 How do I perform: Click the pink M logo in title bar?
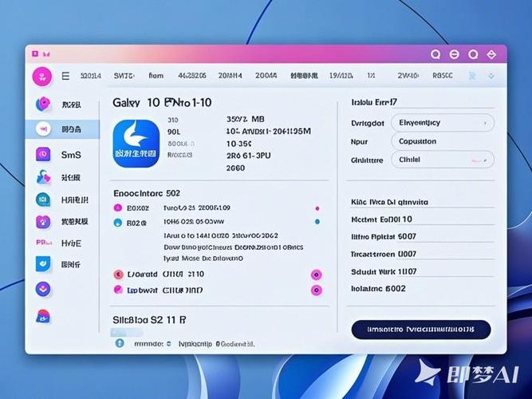[x=46, y=54]
